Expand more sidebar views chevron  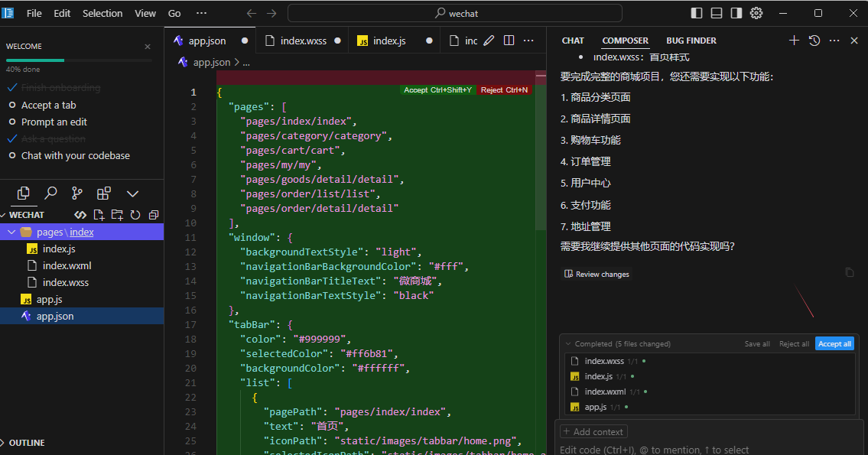(132, 193)
